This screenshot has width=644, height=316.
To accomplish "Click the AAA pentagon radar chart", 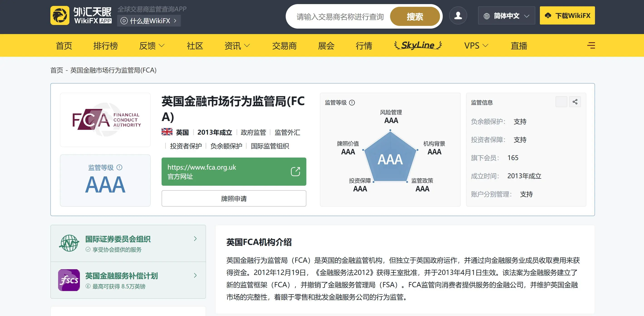I will (x=390, y=156).
